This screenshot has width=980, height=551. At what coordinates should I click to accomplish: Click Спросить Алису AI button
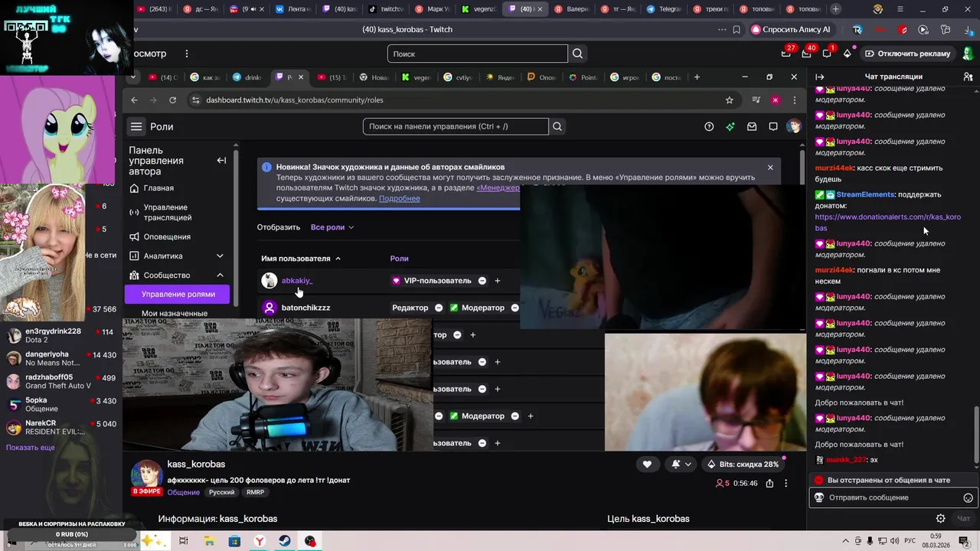pos(791,29)
